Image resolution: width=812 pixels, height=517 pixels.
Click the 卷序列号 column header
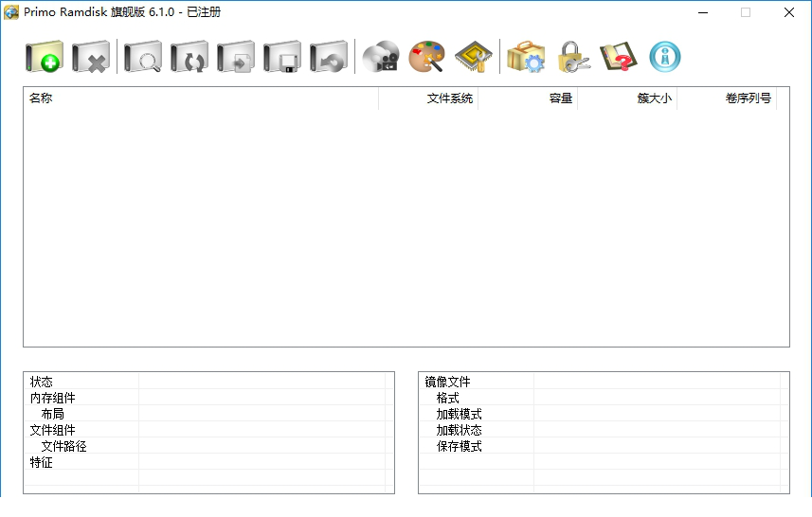(x=727, y=98)
